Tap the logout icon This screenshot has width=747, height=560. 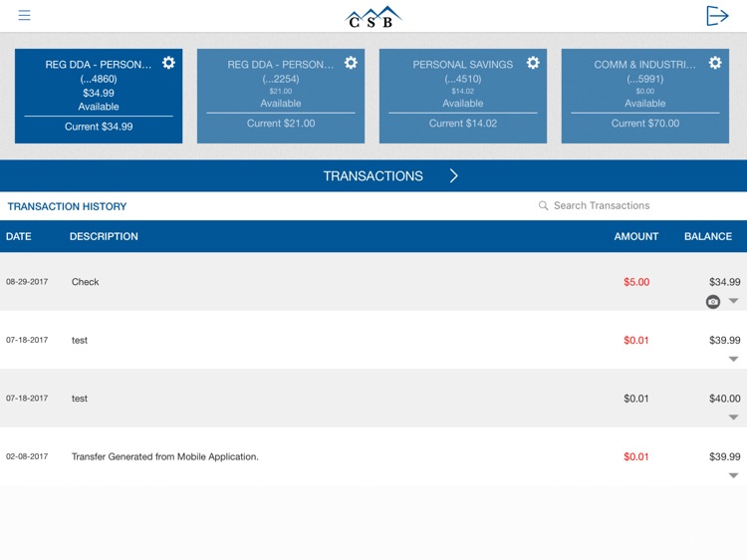(x=717, y=16)
